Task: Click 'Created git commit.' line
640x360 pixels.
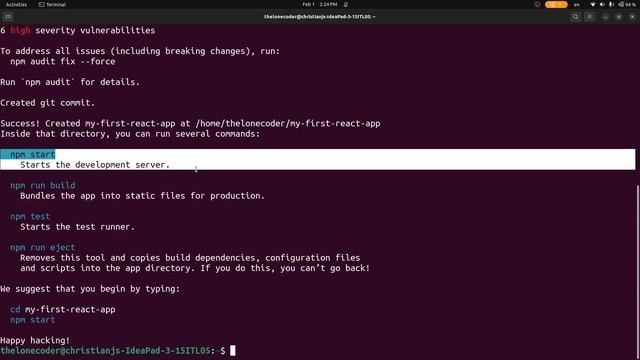Action: pyautogui.click(x=47, y=103)
